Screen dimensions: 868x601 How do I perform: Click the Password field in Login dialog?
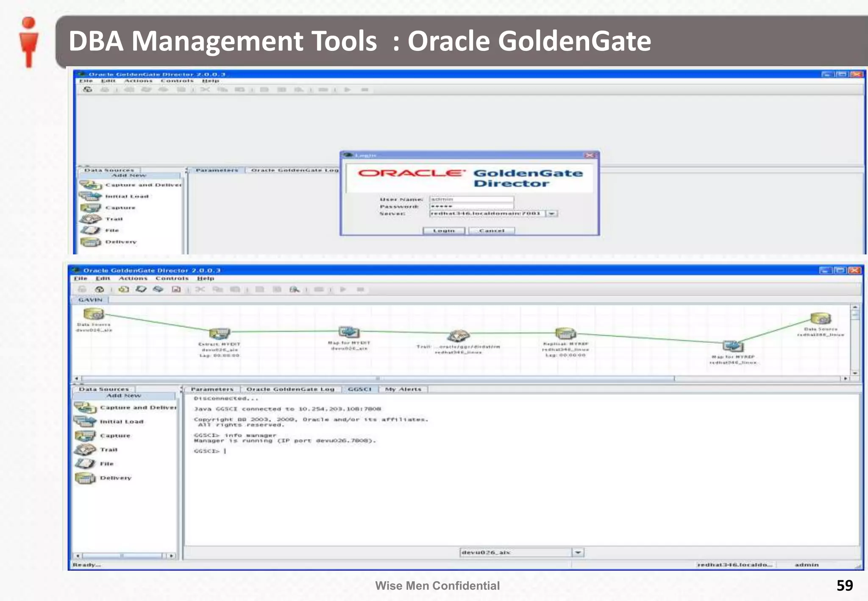[471, 206]
